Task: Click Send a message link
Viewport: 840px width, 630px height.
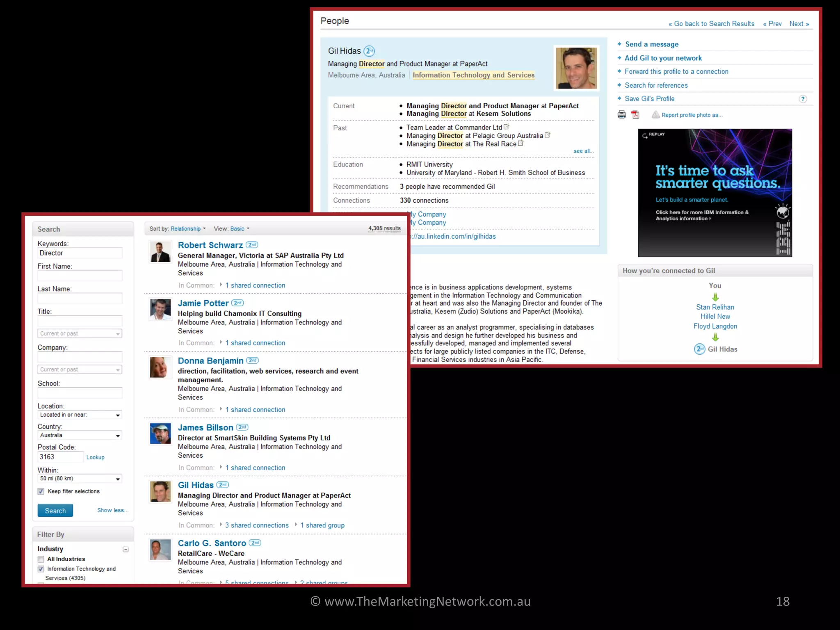Action: coord(651,44)
